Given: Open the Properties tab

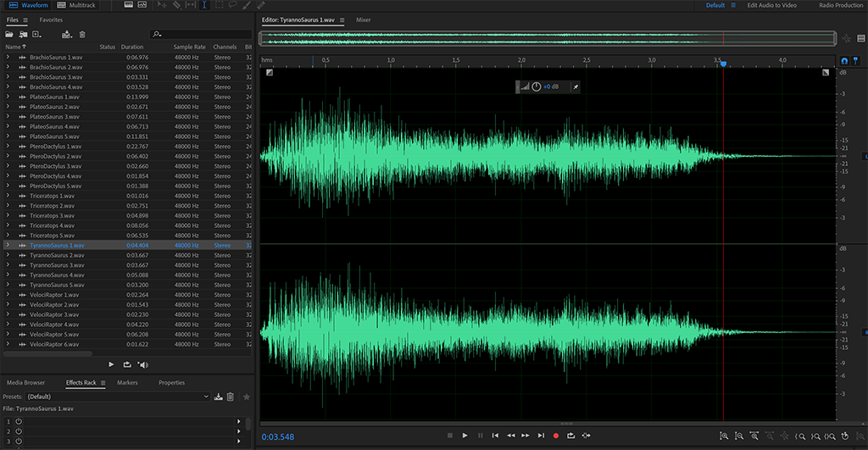Looking at the screenshot, I should (171, 382).
